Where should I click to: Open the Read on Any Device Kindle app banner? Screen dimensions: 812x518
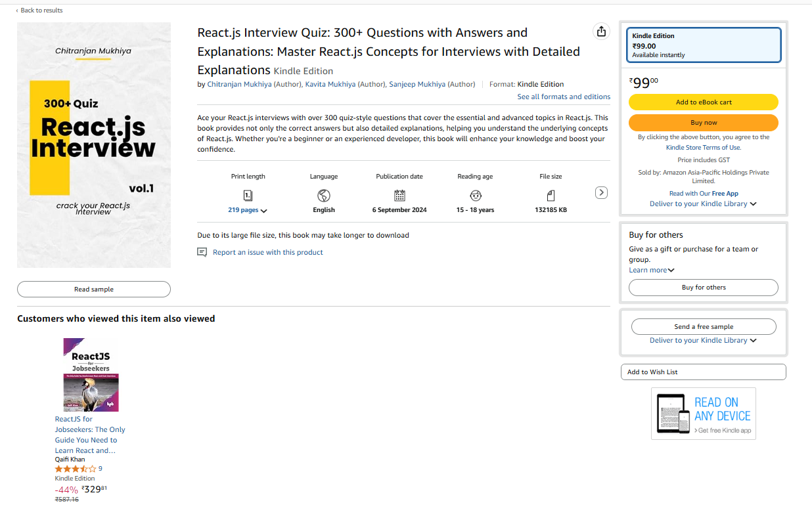(x=704, y=414)
